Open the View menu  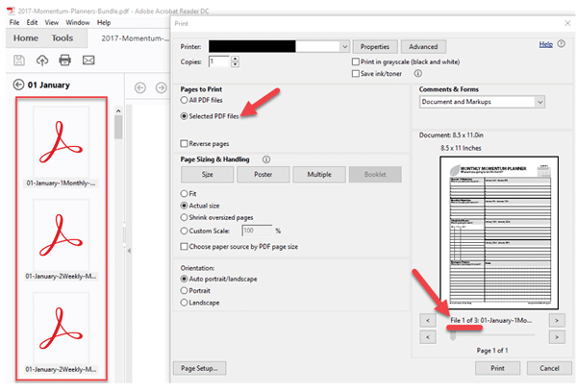pos(52,22)
